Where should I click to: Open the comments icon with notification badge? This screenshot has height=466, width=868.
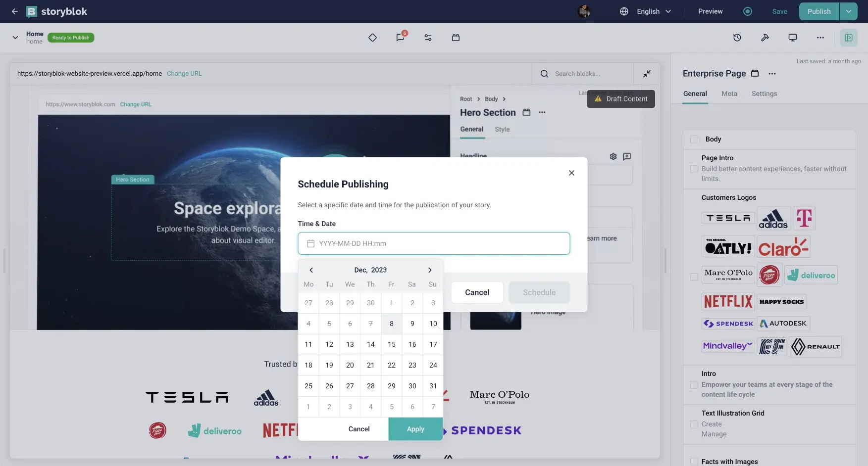click(401, 38)
